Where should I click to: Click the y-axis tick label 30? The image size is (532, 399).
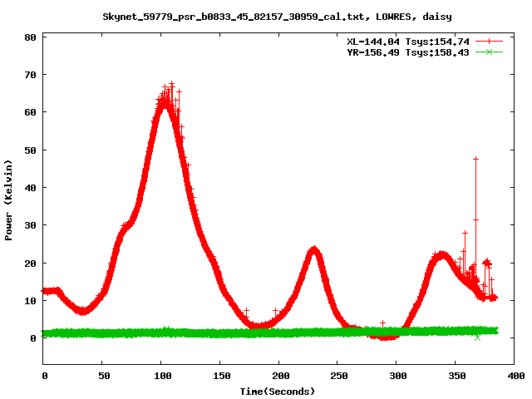[30, 225]
